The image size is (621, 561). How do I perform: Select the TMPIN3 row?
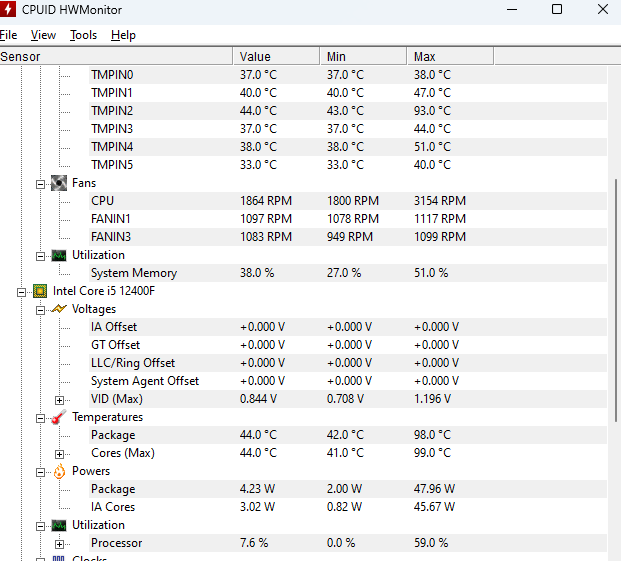pyautogui.click(x=348, y=129)
